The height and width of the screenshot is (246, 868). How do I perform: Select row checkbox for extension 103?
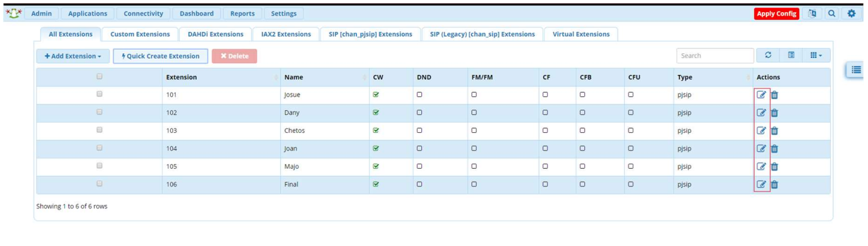click(99, 129)
